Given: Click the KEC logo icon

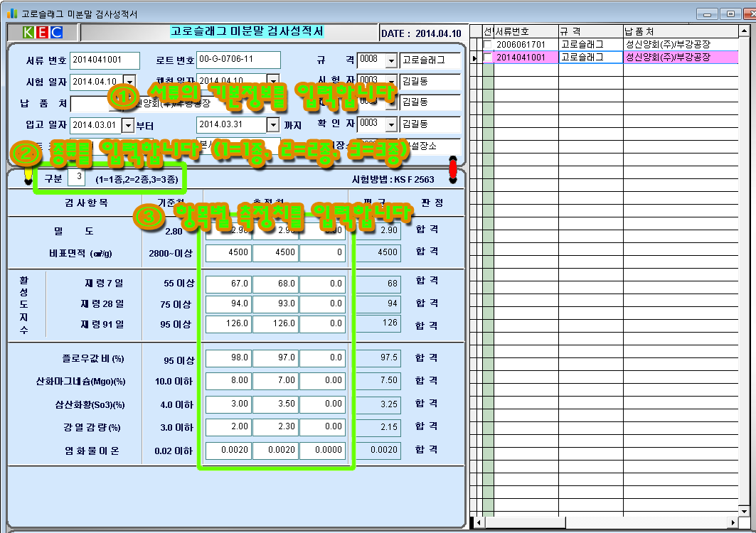Looking at the screenshot, I should (x=42, y=33).
